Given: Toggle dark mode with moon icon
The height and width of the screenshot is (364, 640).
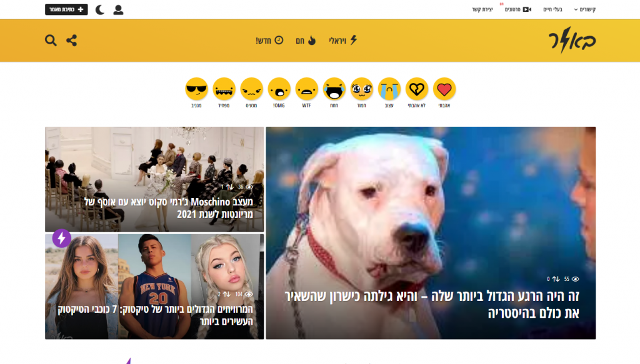Looking at the screenshot, I should coord(99,10).
